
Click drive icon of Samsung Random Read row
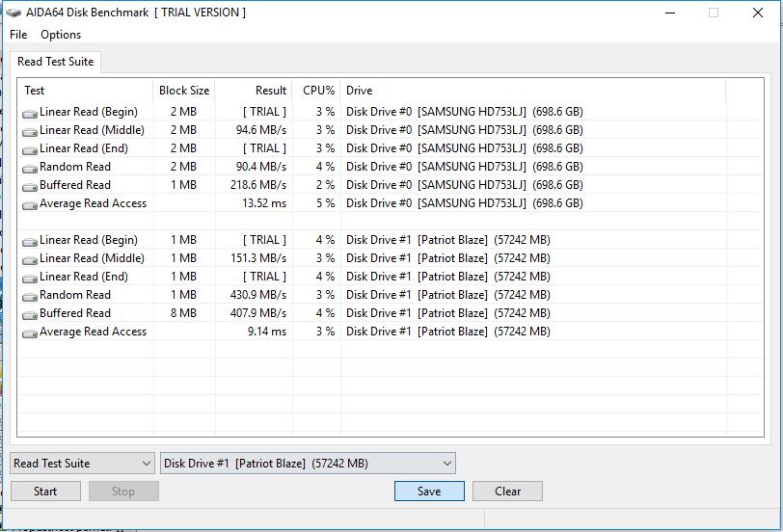pos(30,169)
